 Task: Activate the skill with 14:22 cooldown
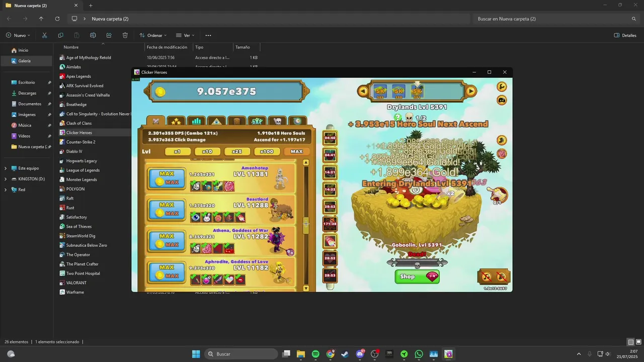point(330,190)
